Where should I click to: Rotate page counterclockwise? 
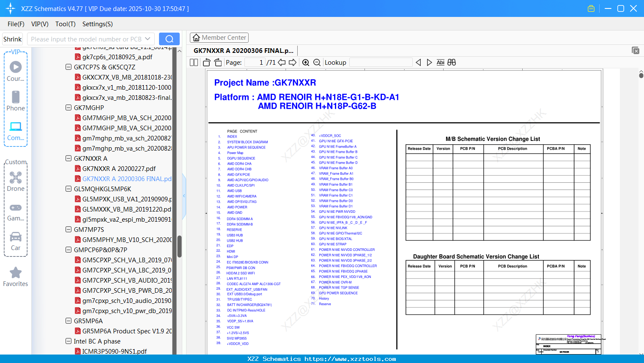[x=207, y=63]
